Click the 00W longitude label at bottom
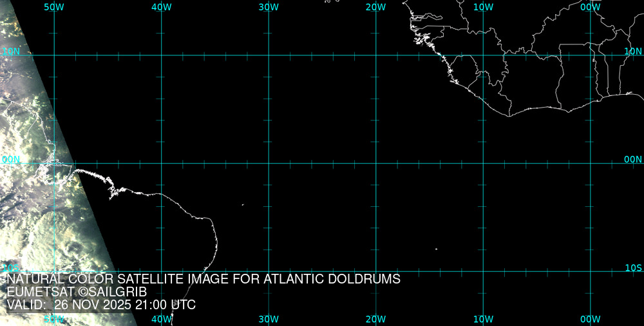Viewport: 644px width, 326px height. (590, 319)
